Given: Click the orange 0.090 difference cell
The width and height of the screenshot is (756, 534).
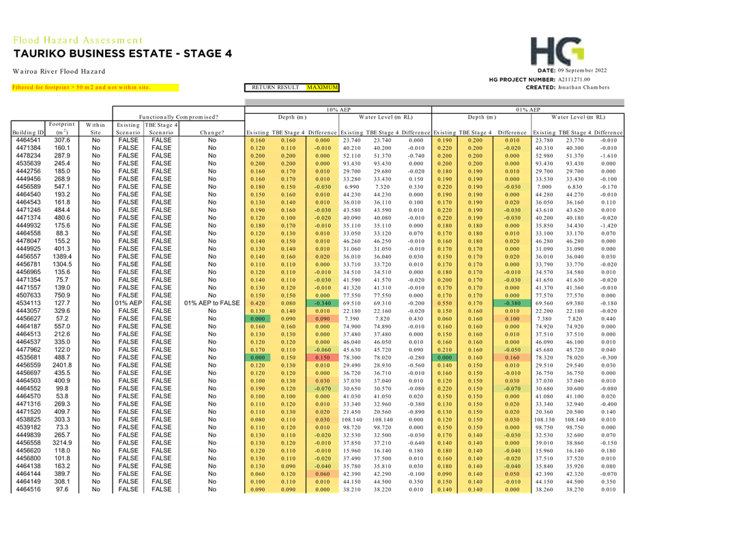Looking at the screenshot, I should [322, 318].
